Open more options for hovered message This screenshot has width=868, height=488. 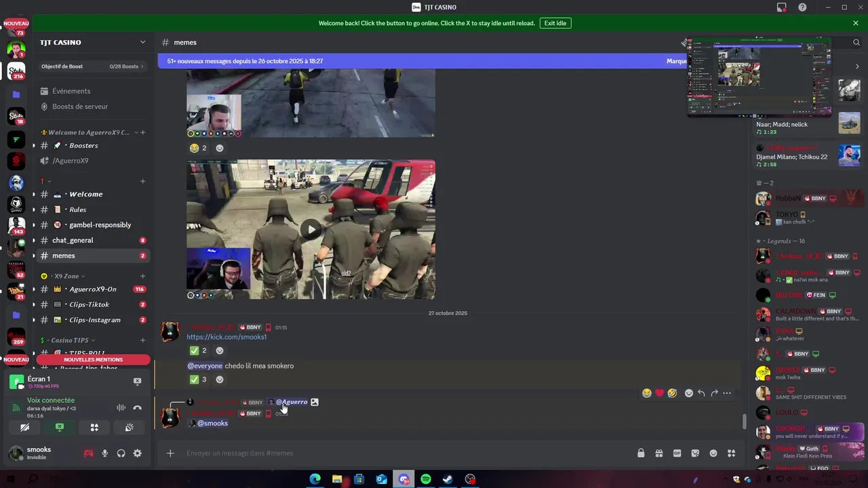[727, 393]
